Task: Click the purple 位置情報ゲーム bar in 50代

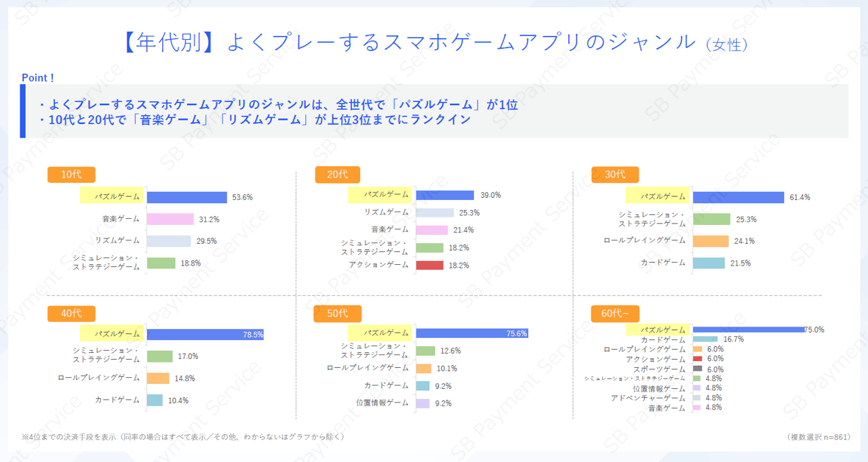Action: (x=422, y=403)
